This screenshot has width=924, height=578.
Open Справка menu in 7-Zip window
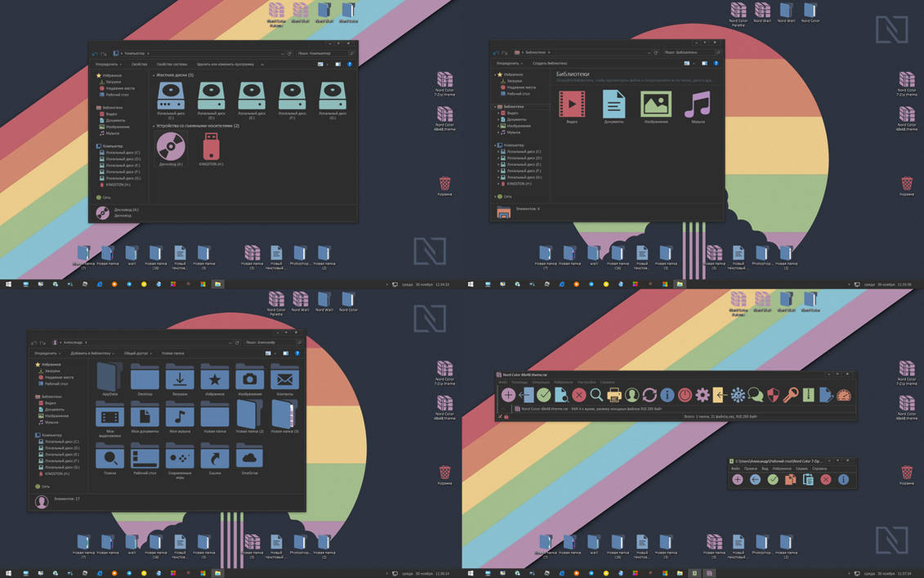pyautogui.click(x=819, y=468)
